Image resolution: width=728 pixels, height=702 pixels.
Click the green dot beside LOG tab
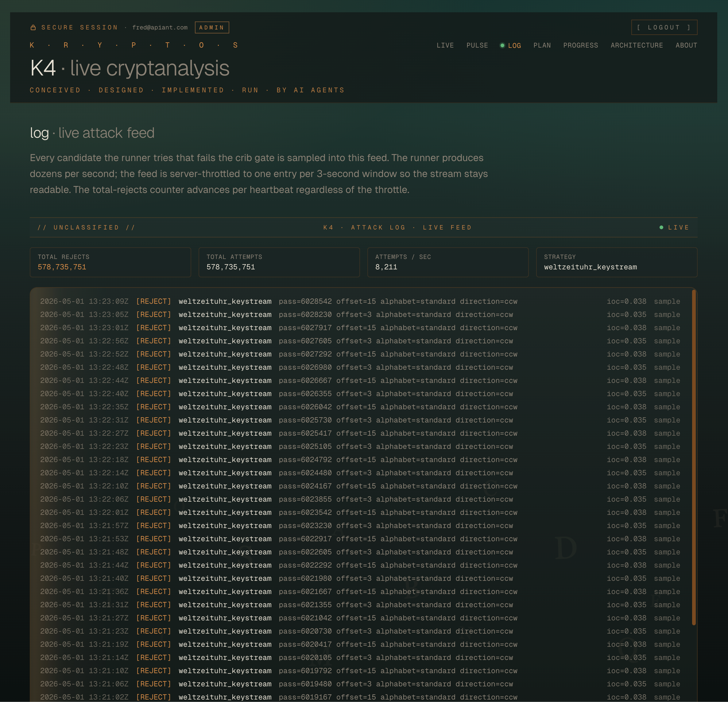tap(502, 45)
